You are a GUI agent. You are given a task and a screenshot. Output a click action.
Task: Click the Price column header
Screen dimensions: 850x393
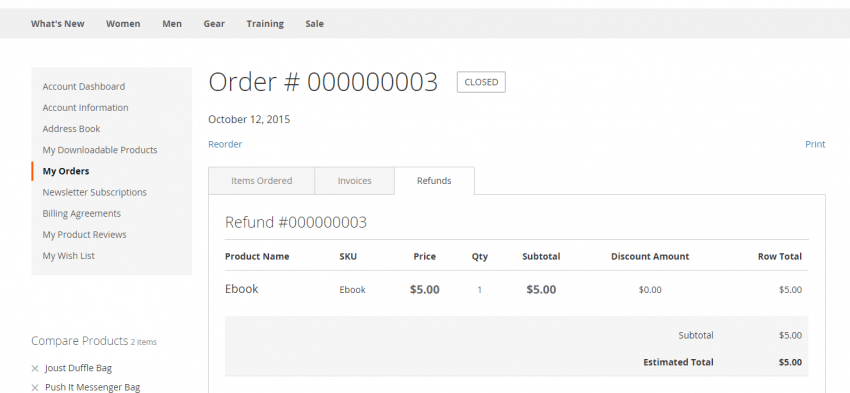tap(424, 256)
